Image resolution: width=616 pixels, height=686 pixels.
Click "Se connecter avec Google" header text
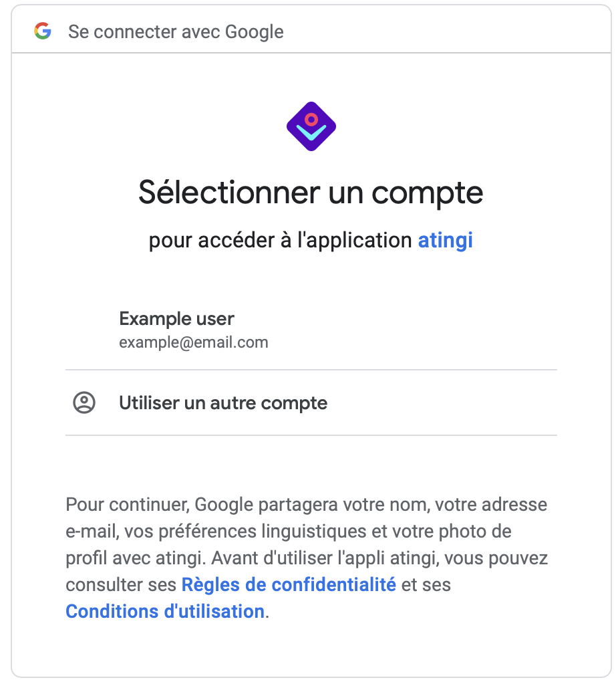tap(176, 32)
